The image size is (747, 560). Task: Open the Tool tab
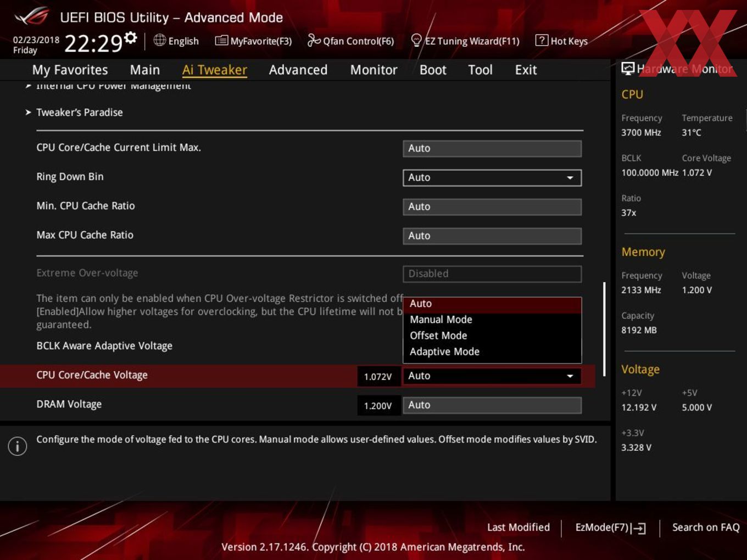tap(480, 70)
